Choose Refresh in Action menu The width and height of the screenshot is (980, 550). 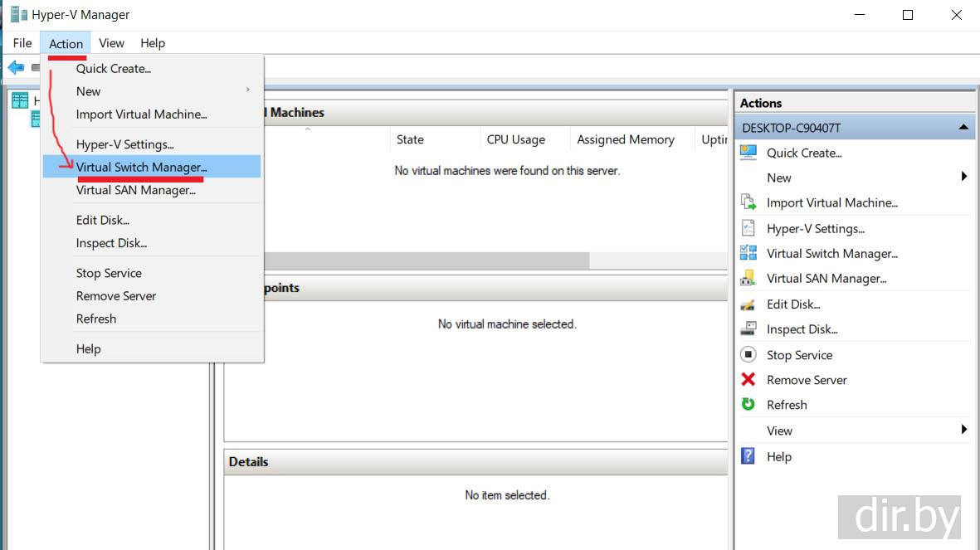click(x=152, y=318)
